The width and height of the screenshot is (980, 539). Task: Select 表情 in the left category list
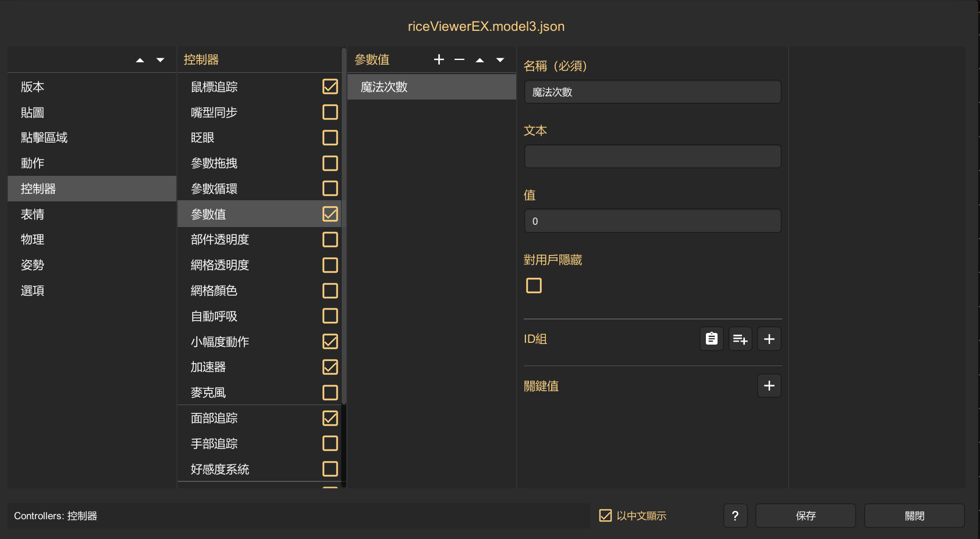(x=33, y=214)
